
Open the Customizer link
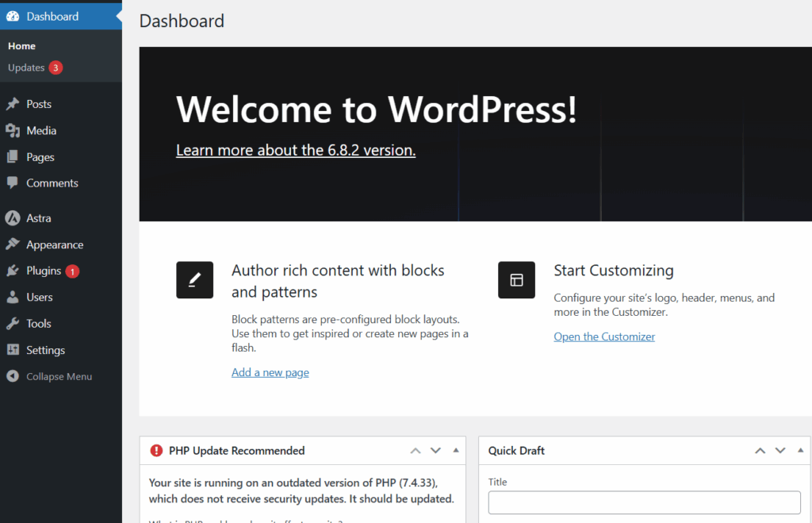pyautogui.click(x=604, y=336)
